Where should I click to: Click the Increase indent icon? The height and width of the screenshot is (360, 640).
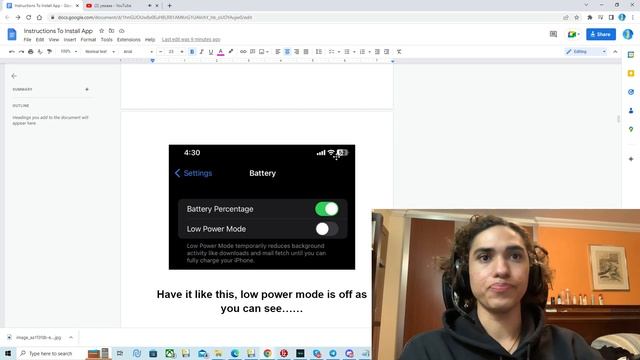tap(387, 52)
